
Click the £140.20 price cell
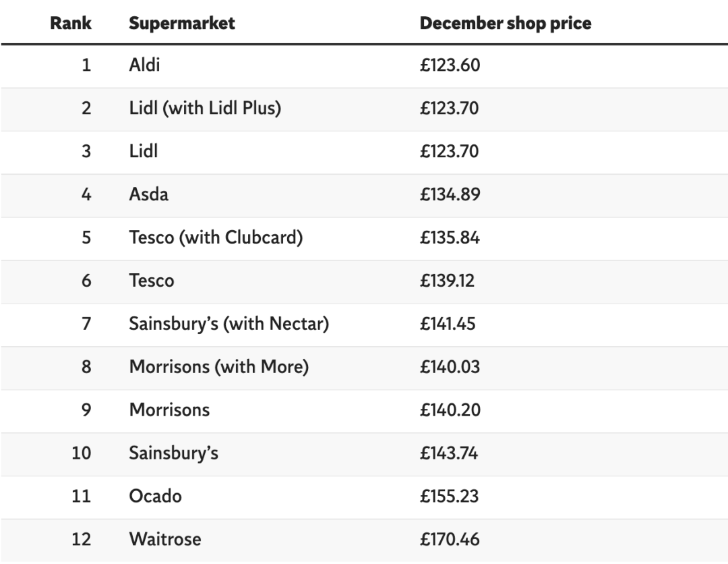tap(450, 410)
